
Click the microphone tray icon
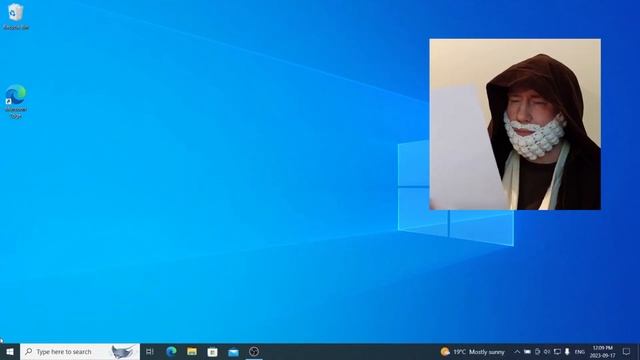(567, 351)
